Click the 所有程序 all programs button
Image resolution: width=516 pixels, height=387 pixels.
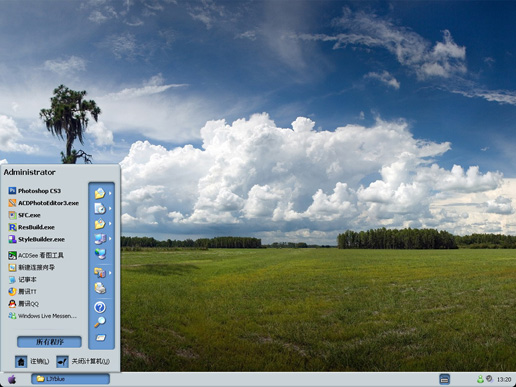pos(49,342)
